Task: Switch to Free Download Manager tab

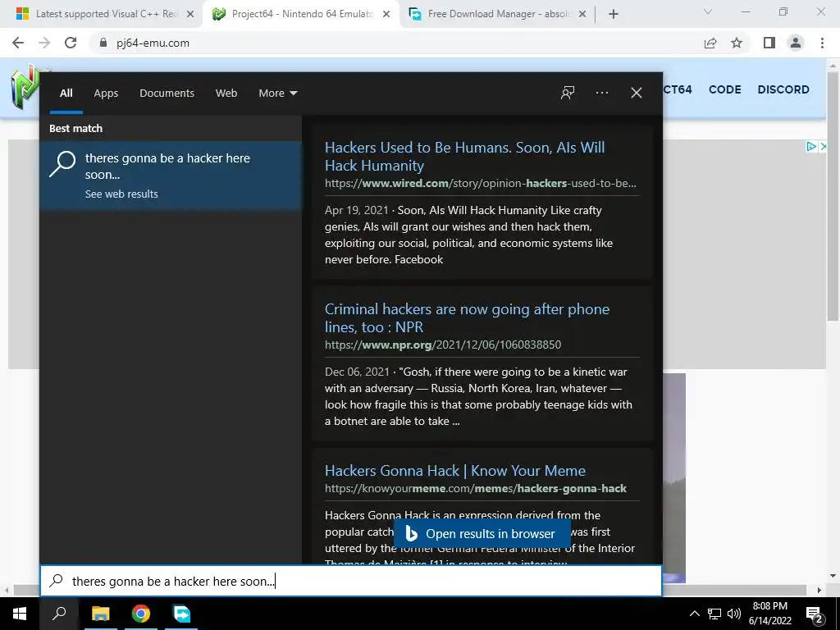Action: (498, 14)
